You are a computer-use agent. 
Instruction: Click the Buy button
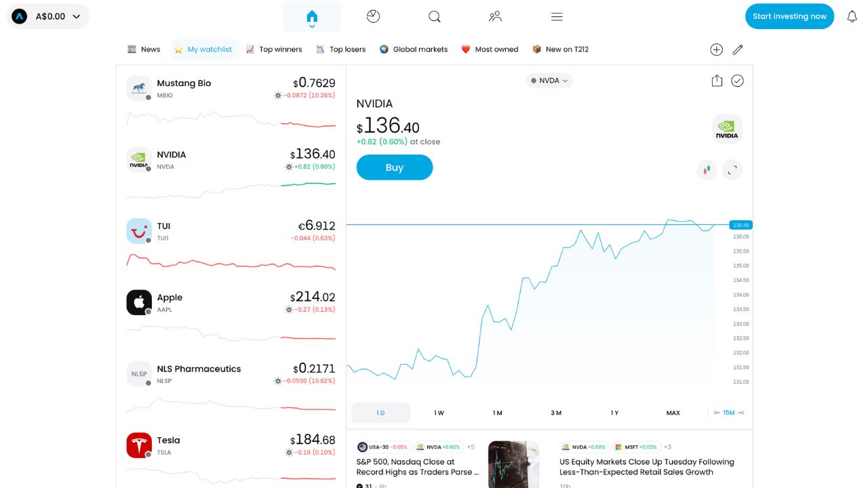point(394,167)
